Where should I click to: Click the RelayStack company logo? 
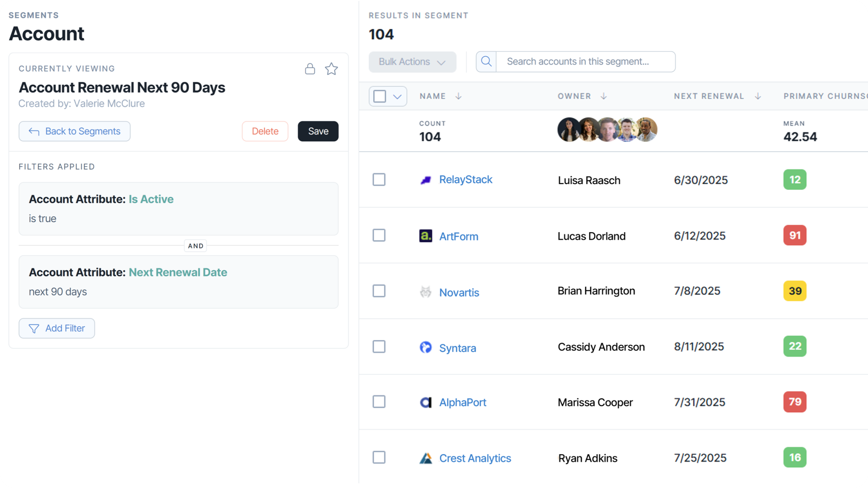426,179
